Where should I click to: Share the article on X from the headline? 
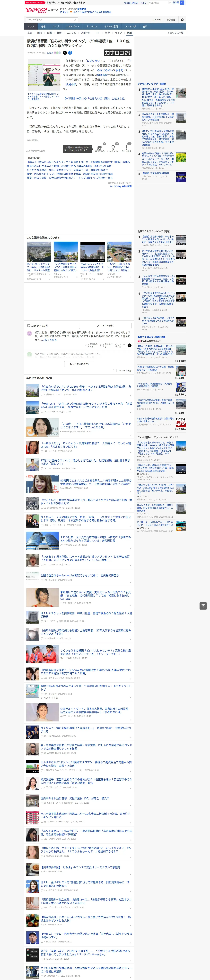tap(65, 53)
